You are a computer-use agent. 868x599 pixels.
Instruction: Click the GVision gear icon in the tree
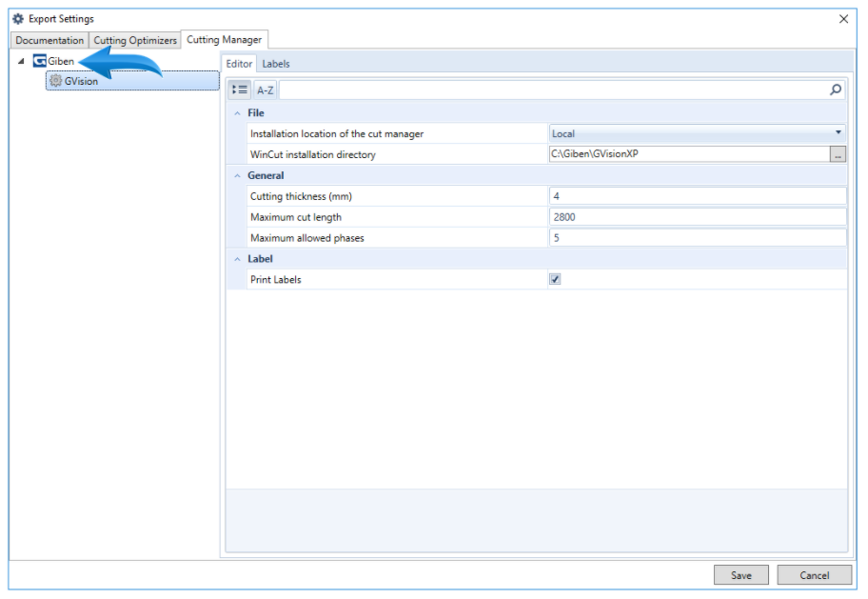point(55,81)
